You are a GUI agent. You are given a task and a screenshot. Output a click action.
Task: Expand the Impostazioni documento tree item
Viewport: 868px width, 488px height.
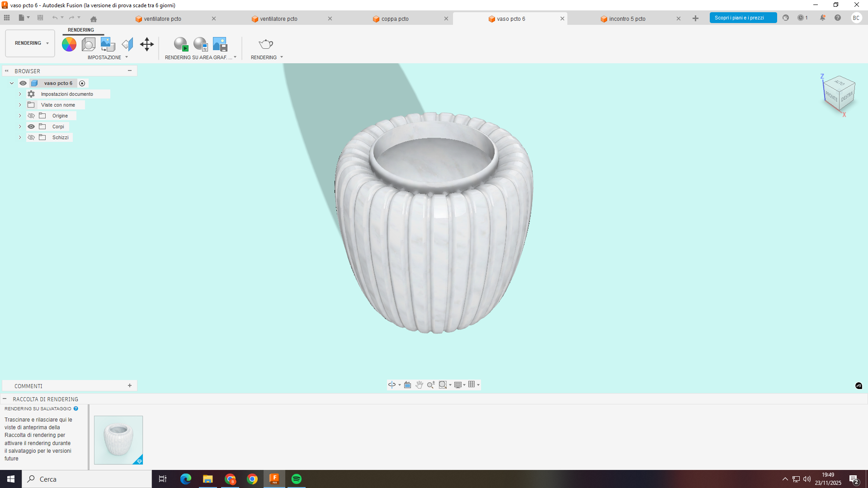[x=19, y=94]
